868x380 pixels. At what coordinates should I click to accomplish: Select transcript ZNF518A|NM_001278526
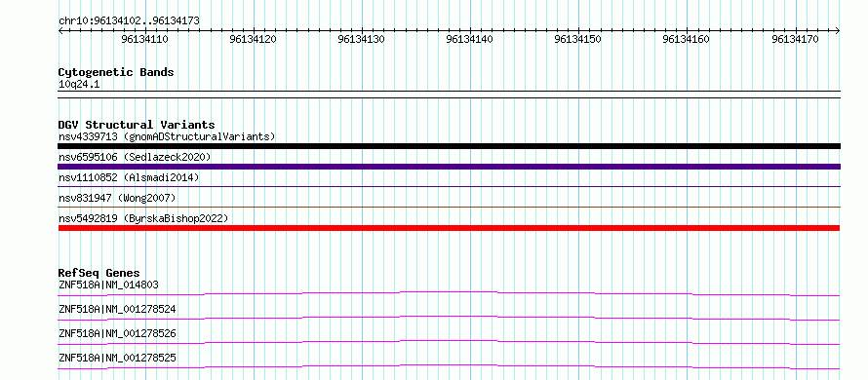[x=117, y=333]
